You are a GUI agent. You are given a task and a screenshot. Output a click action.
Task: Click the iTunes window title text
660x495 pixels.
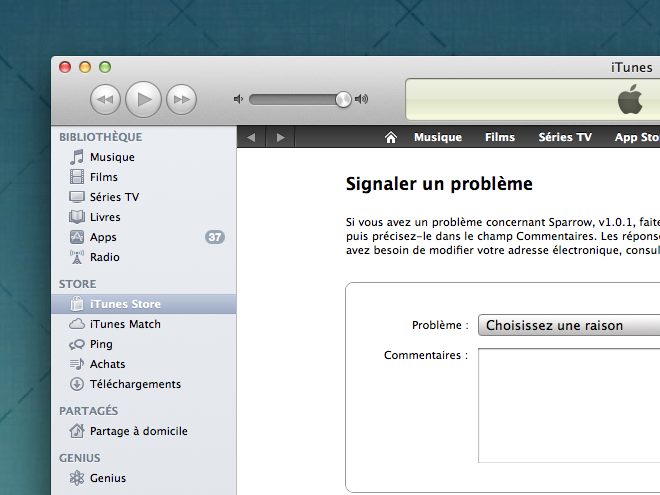click(x=631, y=67)
